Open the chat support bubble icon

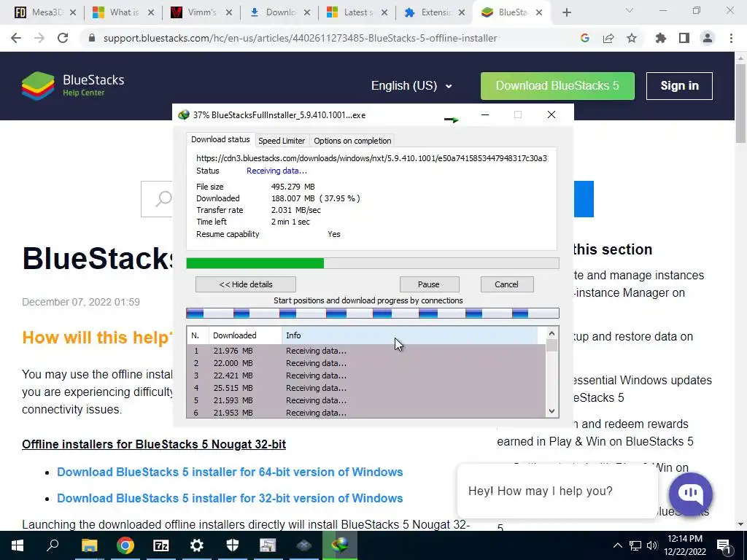coord(691,494)
